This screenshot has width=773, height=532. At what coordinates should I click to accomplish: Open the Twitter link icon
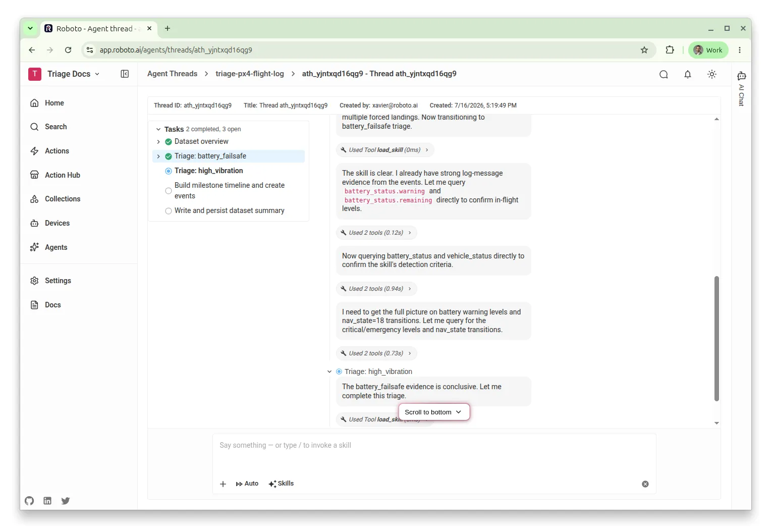point(66,501)
